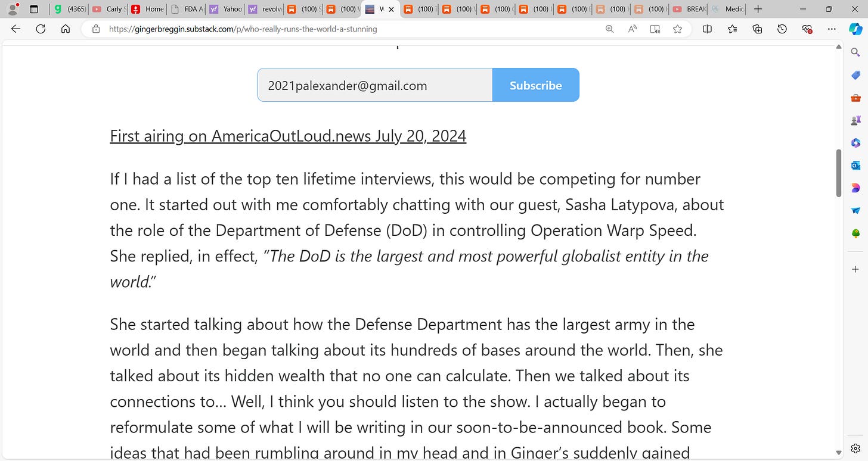Switch to the BREAK YouTube tab
The height and width of the screenshot is (461, 868).
pos(689,9)
